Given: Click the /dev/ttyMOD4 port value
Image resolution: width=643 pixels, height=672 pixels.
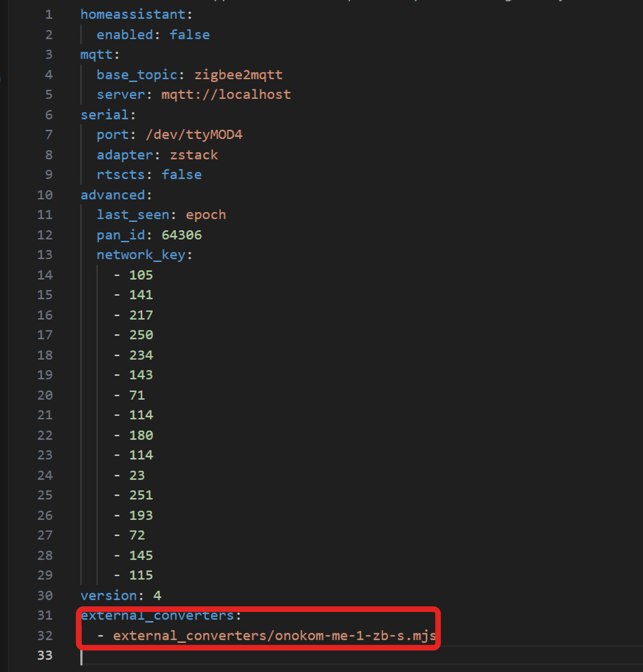Looking at the screenshot, I should pyautogui.click(x=193, y=134).
